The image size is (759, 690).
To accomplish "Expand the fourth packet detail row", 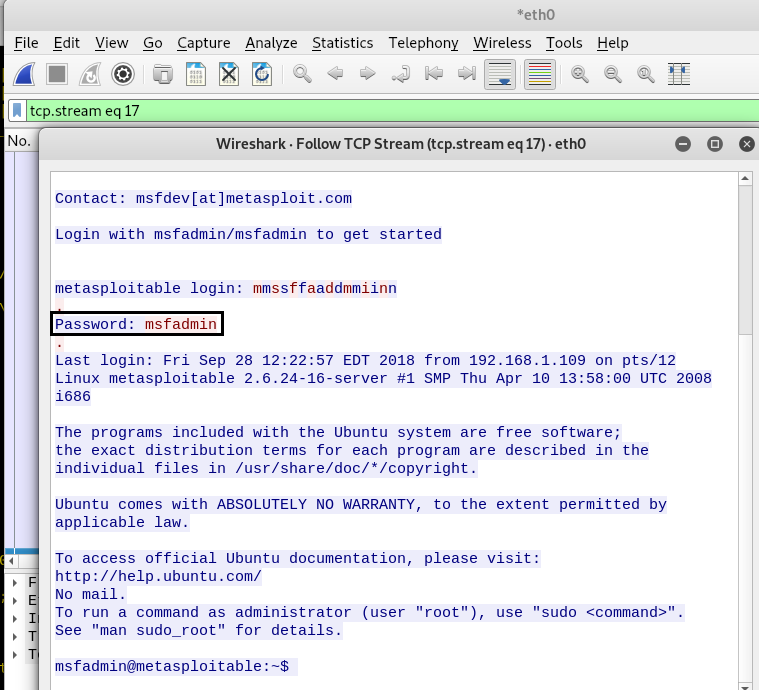I will point(15,636).
